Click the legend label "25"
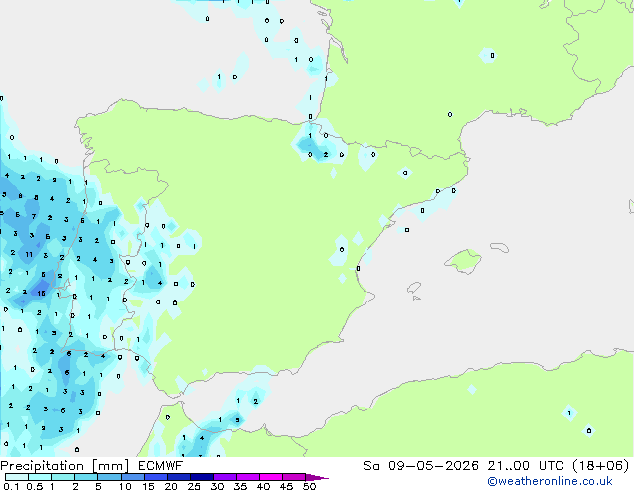Image resolution: width=634 pixels, height=490 pixels. click(194, 486)
